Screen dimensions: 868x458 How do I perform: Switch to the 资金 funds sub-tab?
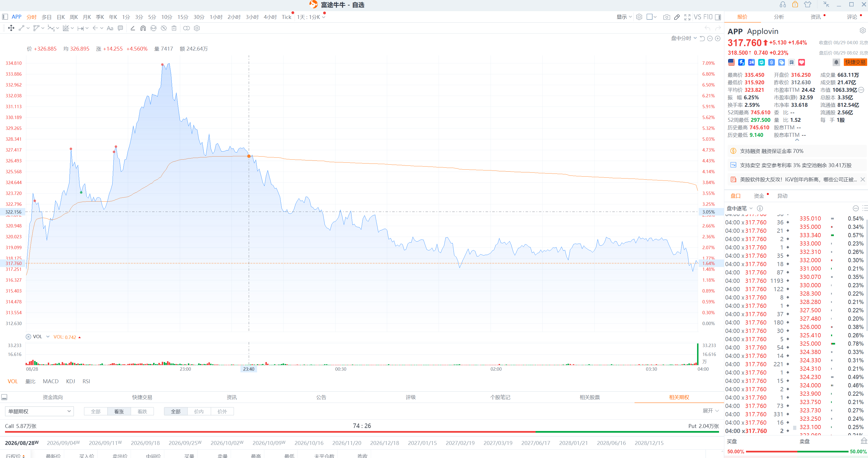pos(759,196)
